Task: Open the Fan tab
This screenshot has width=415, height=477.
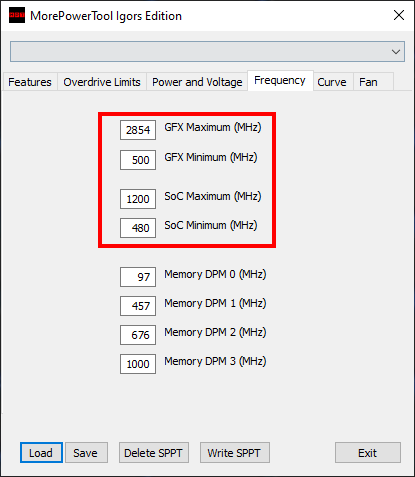Action: click(368, 82)
